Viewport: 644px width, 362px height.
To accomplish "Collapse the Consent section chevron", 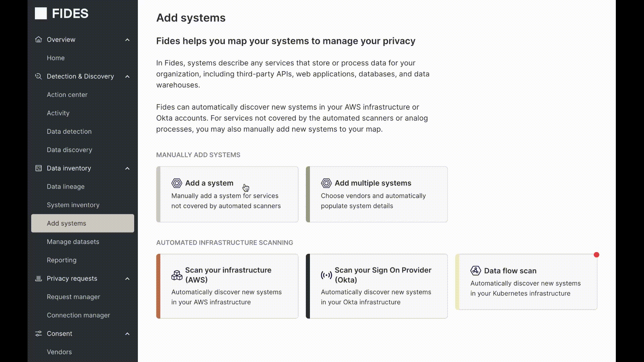I will (x=127, y=334).
